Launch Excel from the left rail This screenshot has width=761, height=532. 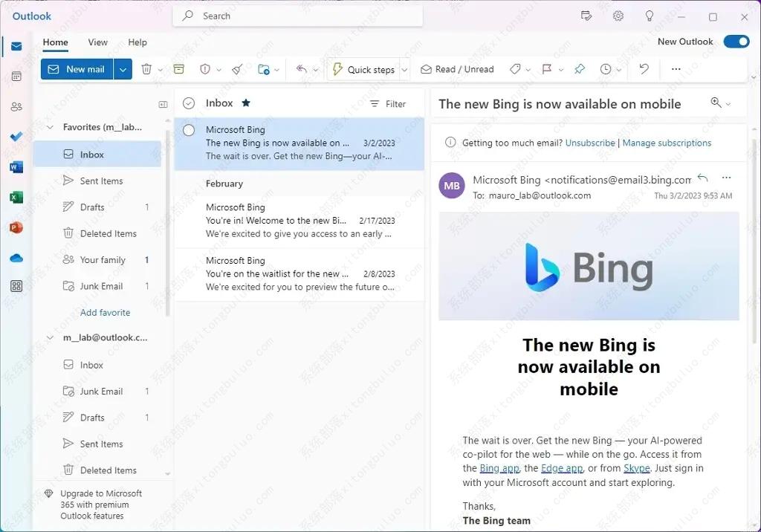click(x=16, y=197)
